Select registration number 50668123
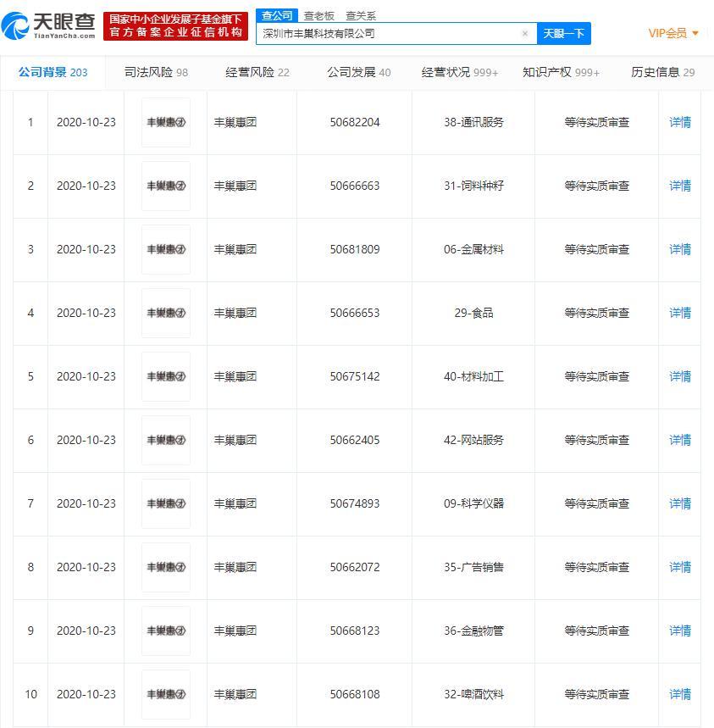This screenshot has height=728, width=714. [355, 631]
